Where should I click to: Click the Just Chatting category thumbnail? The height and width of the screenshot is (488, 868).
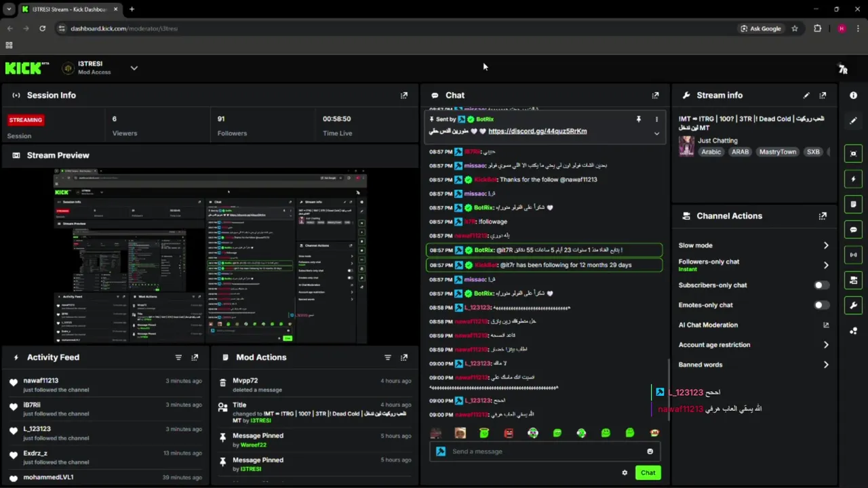pos(686,146)
